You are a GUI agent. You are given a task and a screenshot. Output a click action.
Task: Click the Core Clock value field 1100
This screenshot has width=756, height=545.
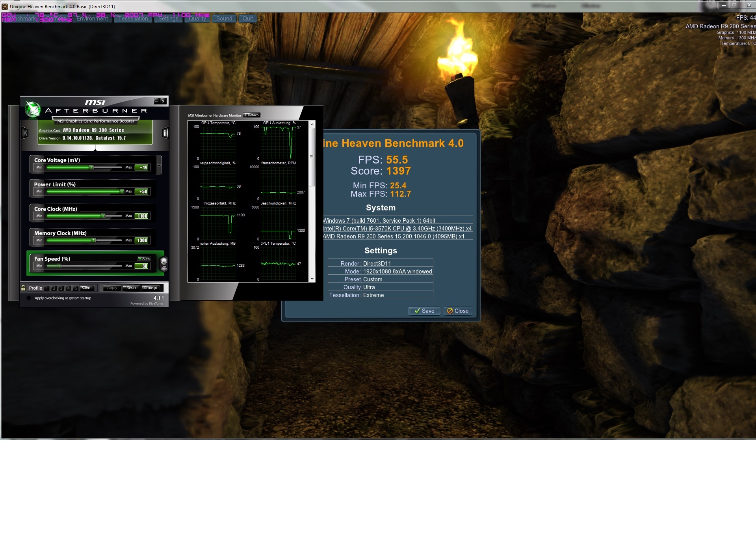pos(142,216)
